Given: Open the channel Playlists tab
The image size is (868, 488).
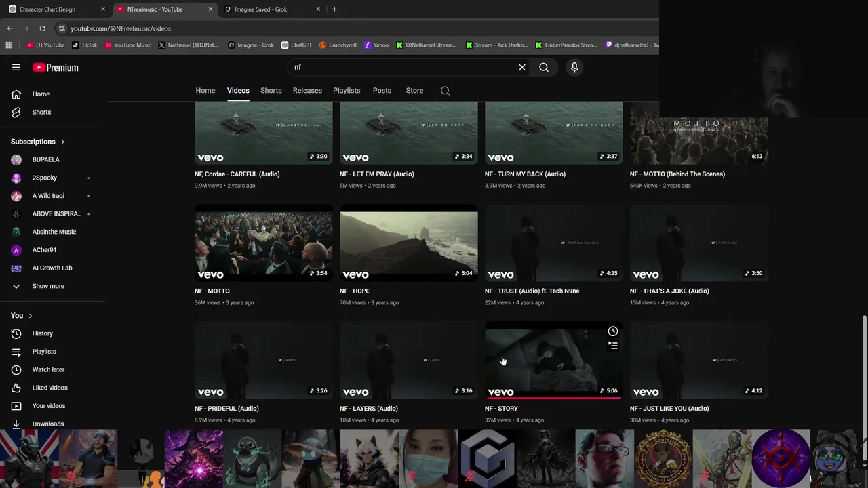Looking at the screenshot, I should 347,91.
